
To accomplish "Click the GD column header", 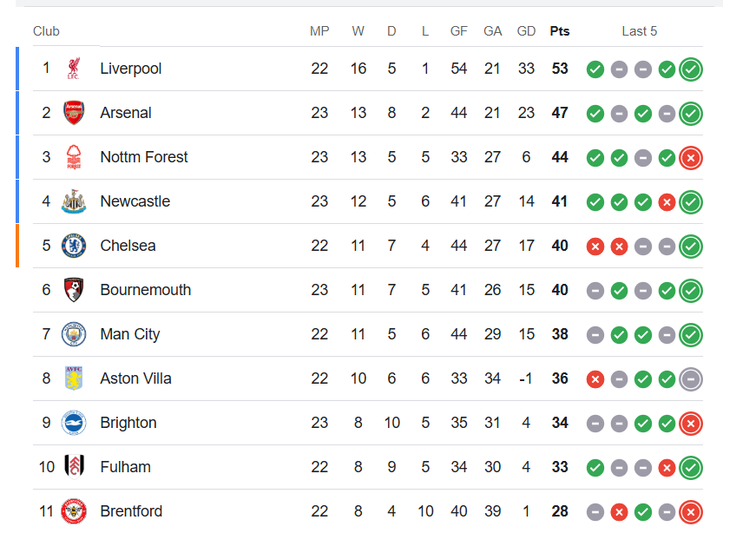I will click(x=526, y=31).
